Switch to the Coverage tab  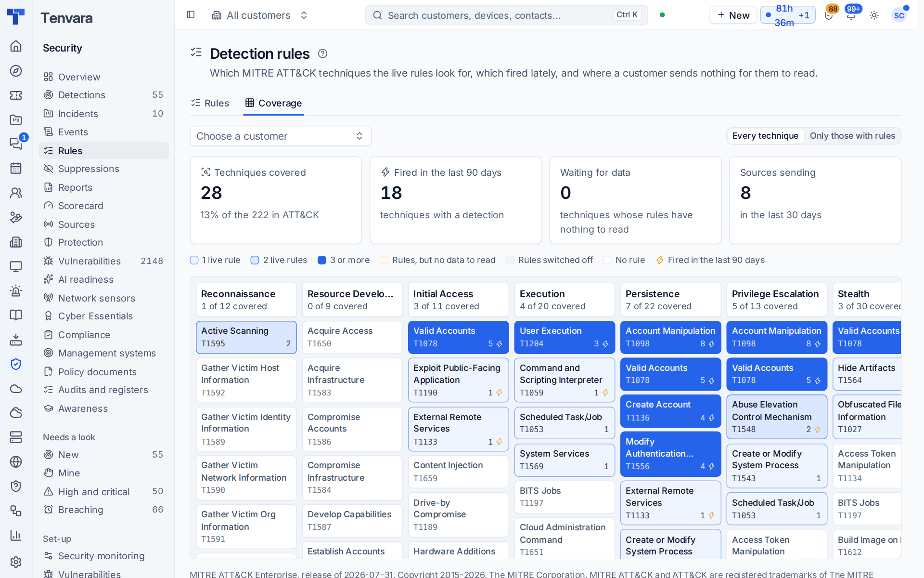273,103
